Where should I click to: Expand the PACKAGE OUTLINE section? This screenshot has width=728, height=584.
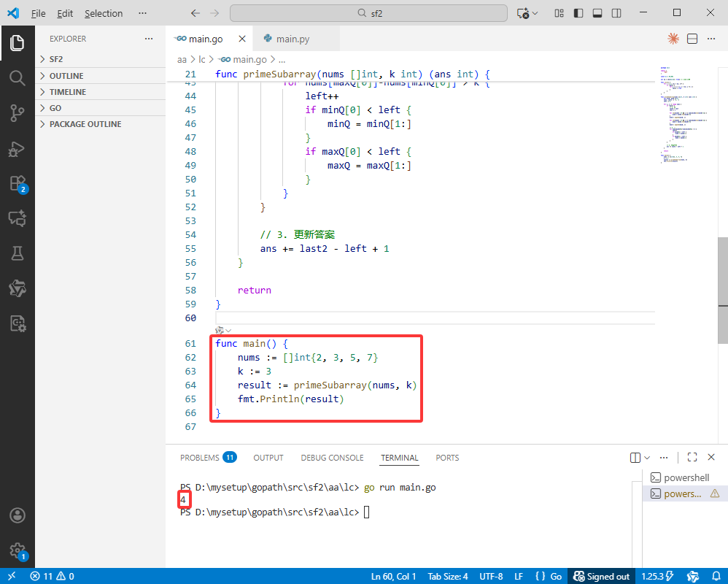click(100, 124)
